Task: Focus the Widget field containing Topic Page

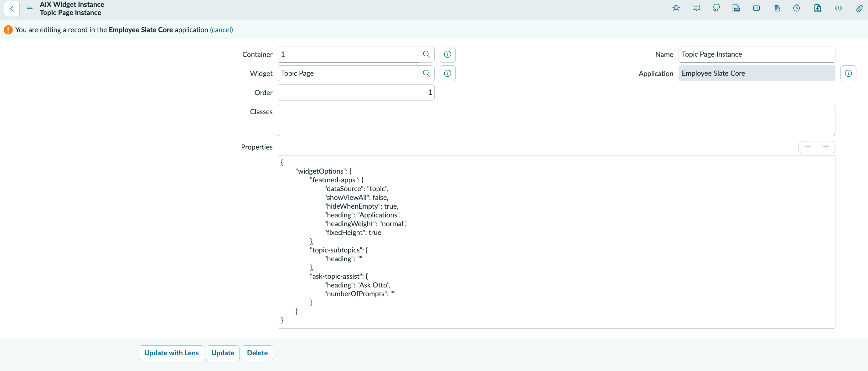Action: pos(348,74)
